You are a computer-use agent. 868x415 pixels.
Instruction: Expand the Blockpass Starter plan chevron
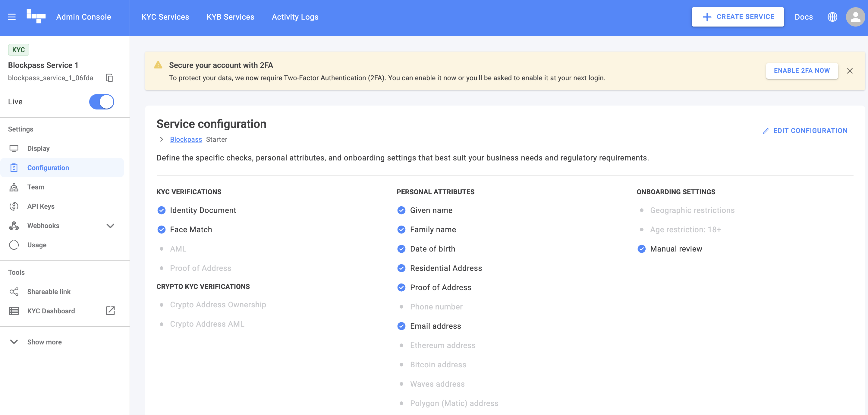coord(162,140)
